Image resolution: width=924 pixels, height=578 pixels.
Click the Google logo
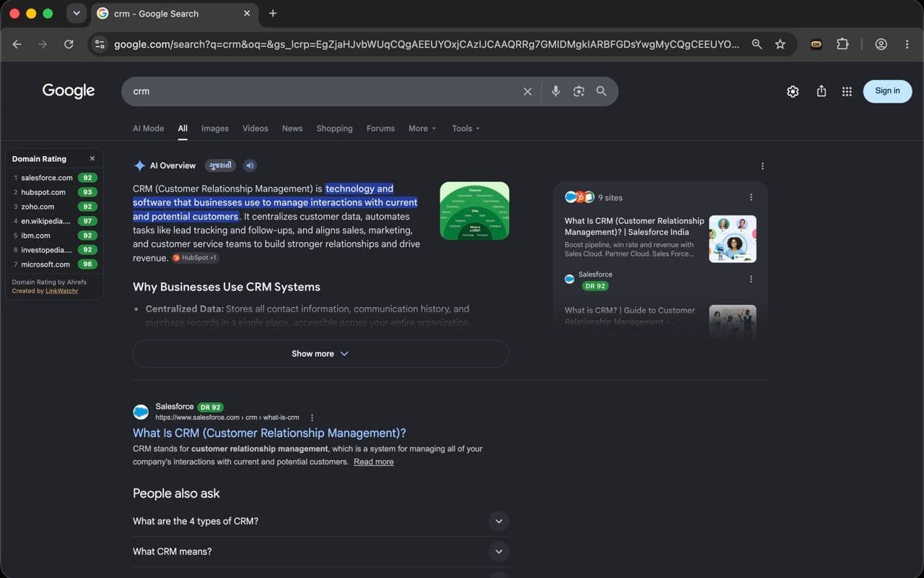69,91
